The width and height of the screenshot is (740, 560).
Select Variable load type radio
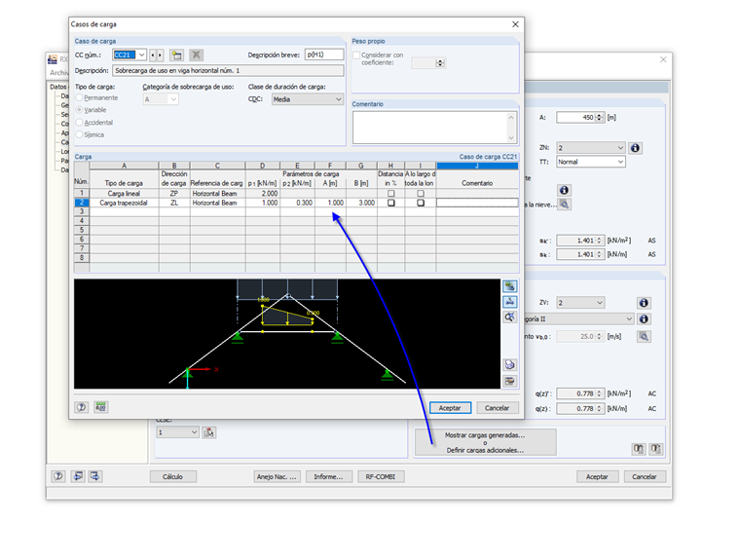point(79,109)
